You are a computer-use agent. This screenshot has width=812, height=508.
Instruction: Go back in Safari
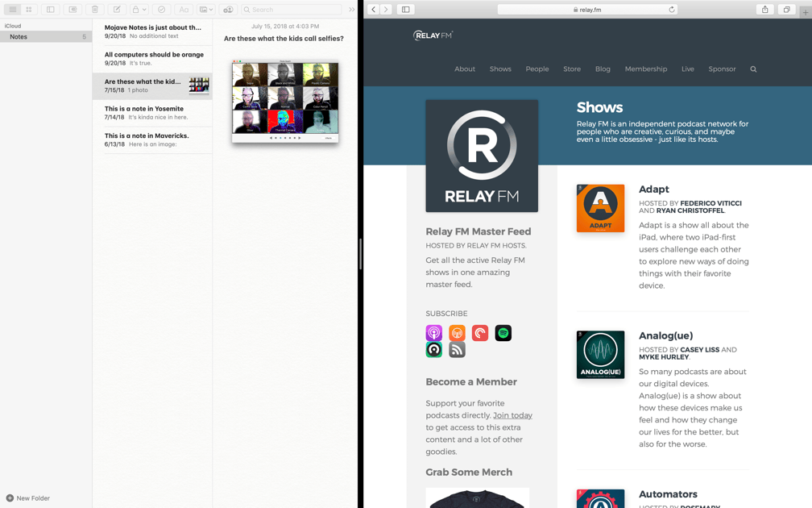coord(374,10)
